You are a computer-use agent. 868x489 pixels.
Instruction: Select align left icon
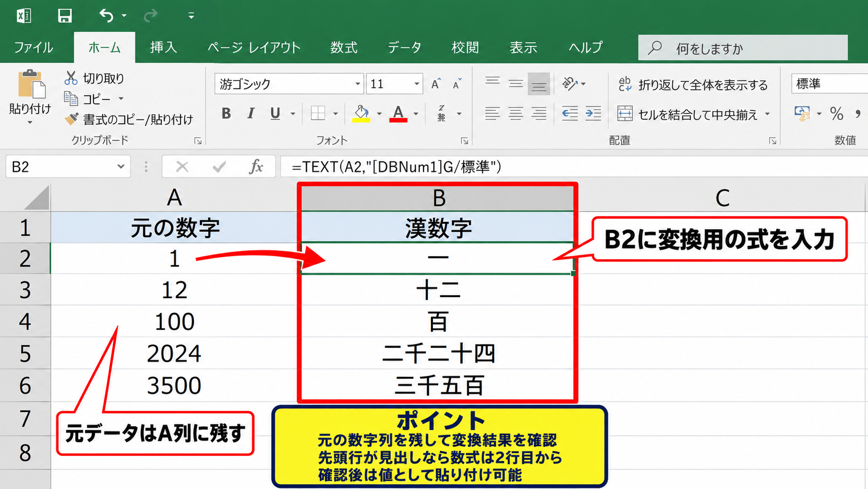[x=493, y=113]
